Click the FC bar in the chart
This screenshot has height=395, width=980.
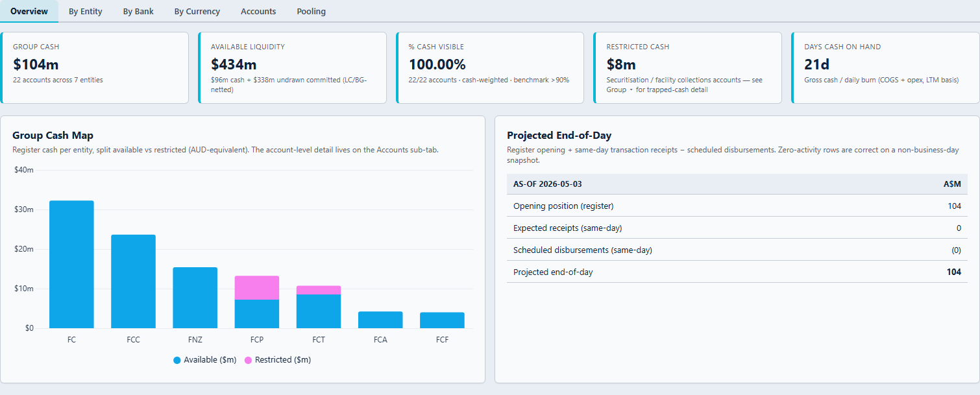71,265
